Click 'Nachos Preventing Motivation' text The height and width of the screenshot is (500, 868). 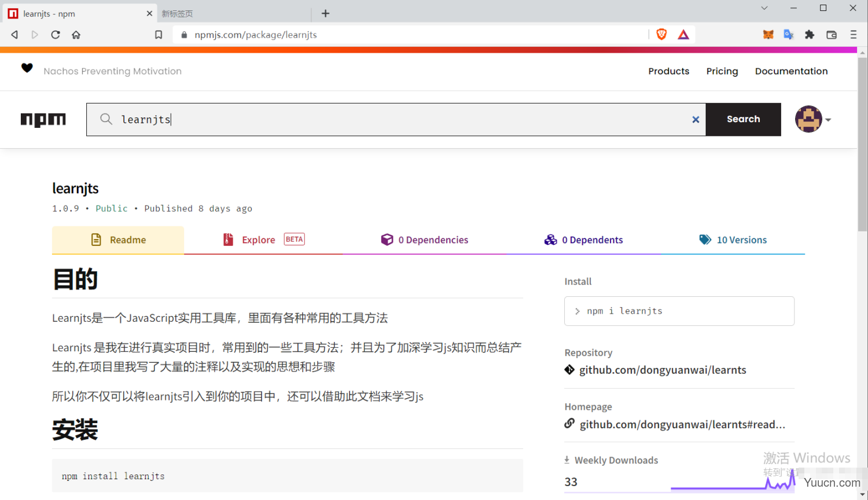pos(112,71)
